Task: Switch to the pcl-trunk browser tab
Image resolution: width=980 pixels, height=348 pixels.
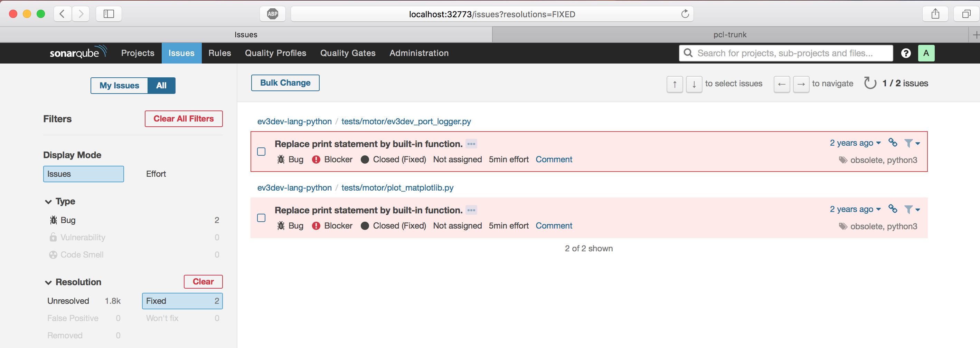Action: click(730, 35)
